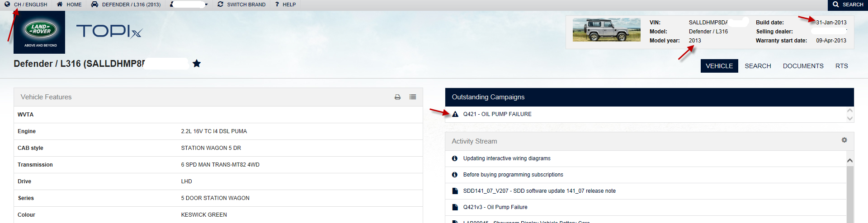Screen dimensions: 868x223
Task: Open DEFENDER / L316 (2013) menu item
Action: [x=131, y=5]
